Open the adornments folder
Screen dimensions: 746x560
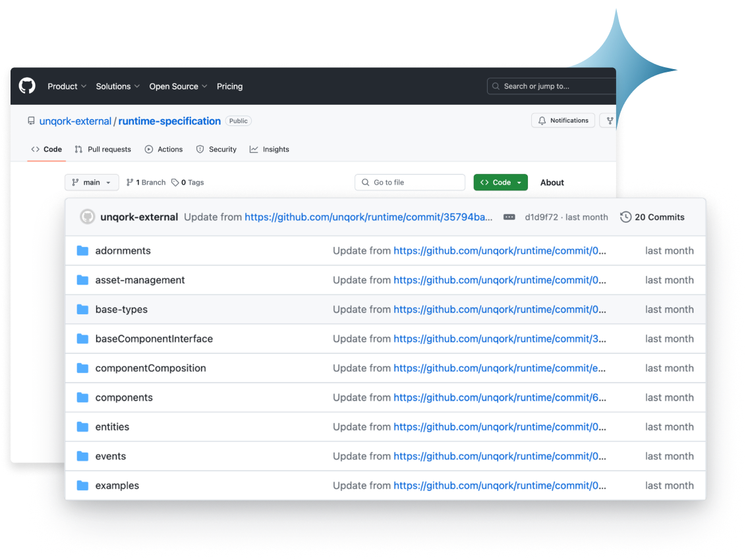click(x=123, y=251)
